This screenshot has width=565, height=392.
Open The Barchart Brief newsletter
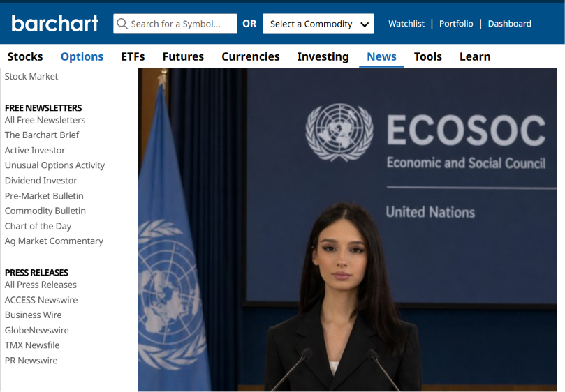tap(42, 135)
